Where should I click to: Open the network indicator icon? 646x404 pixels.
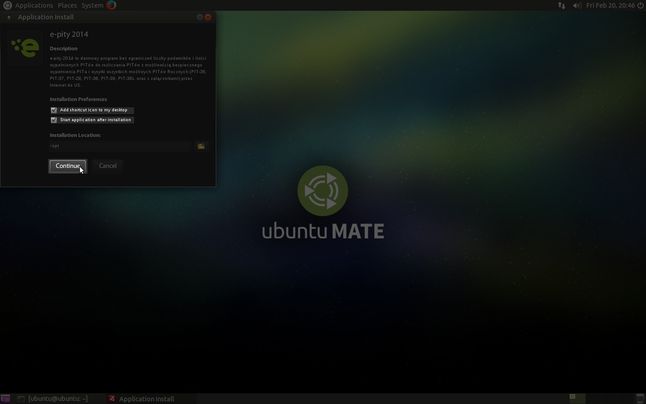coord(562,5)
